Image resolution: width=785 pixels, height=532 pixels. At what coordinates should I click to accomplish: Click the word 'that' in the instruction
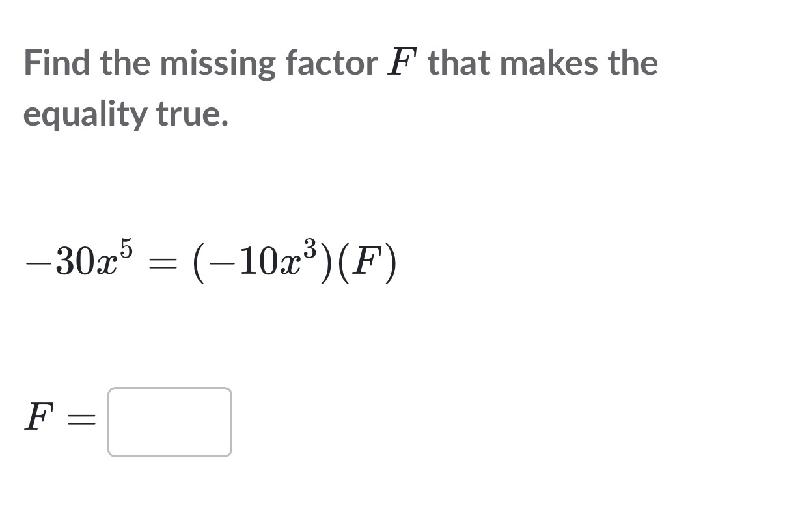(460, 63)
